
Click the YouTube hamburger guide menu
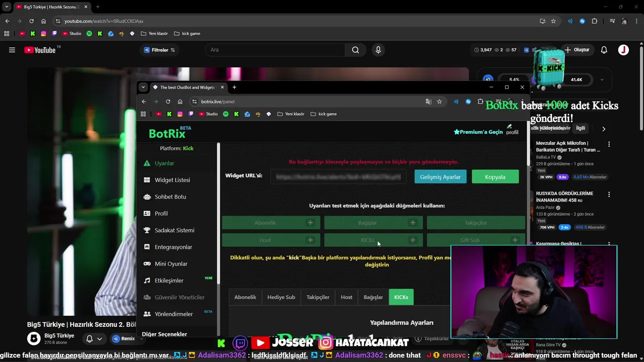click(x=12, y=50)
